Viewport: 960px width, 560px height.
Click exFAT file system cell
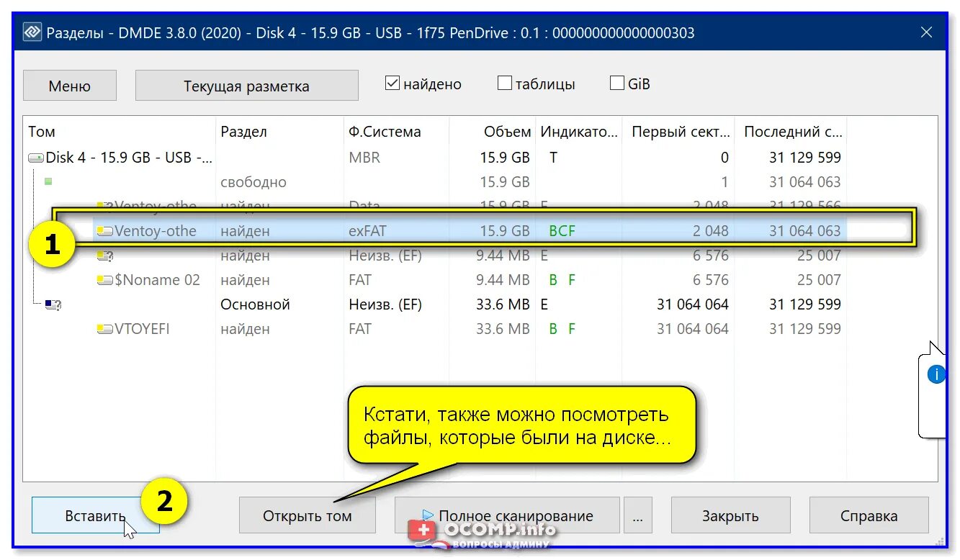368,231
